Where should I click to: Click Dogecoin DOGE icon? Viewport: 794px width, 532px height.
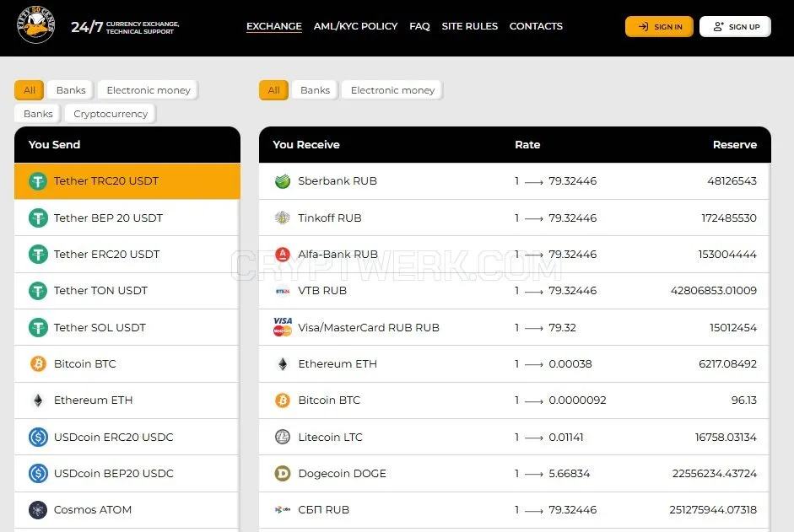[x=283, y=473]
